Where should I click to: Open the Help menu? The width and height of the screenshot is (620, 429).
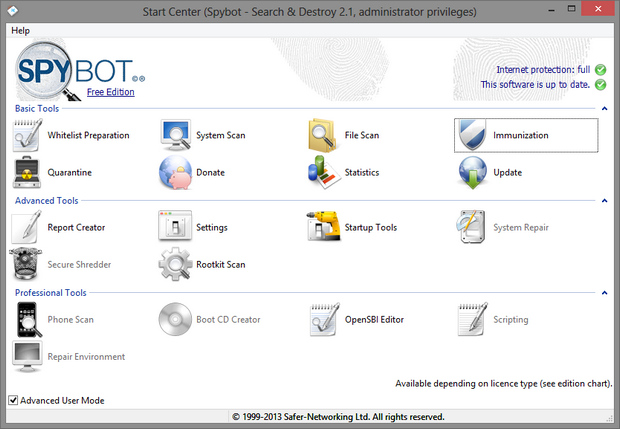(20, 30)
